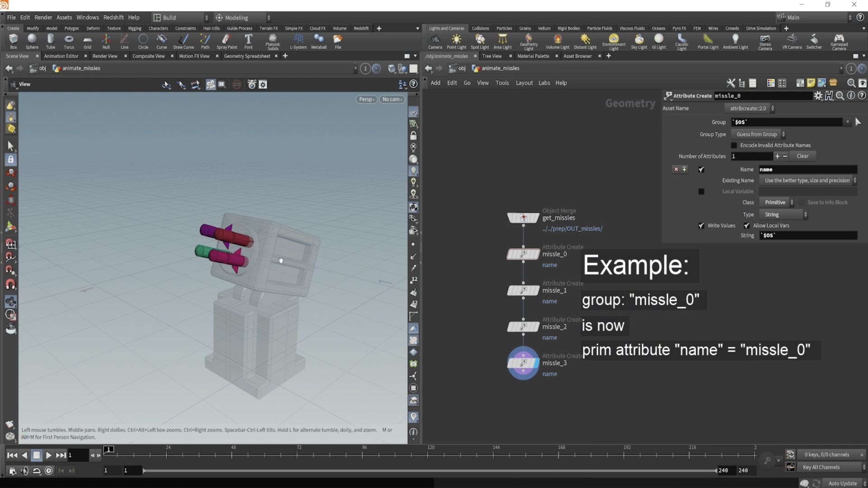Add an Environment Light
Viewport: 868px width, 488px height.
pos(613,42)
